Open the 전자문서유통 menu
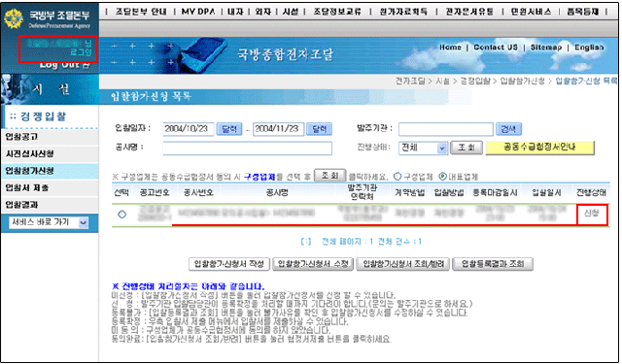The width and height of the screenshot is (622, 364). 469,12
